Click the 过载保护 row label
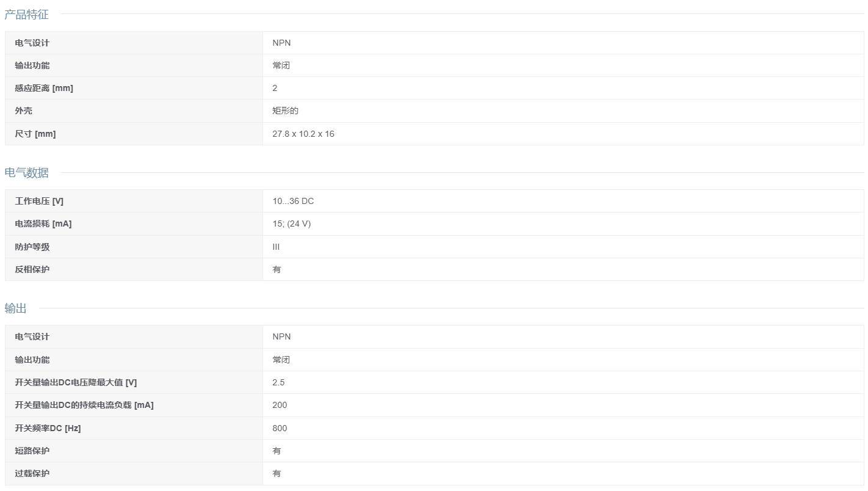The image size is (868, 491). point(32,473)
